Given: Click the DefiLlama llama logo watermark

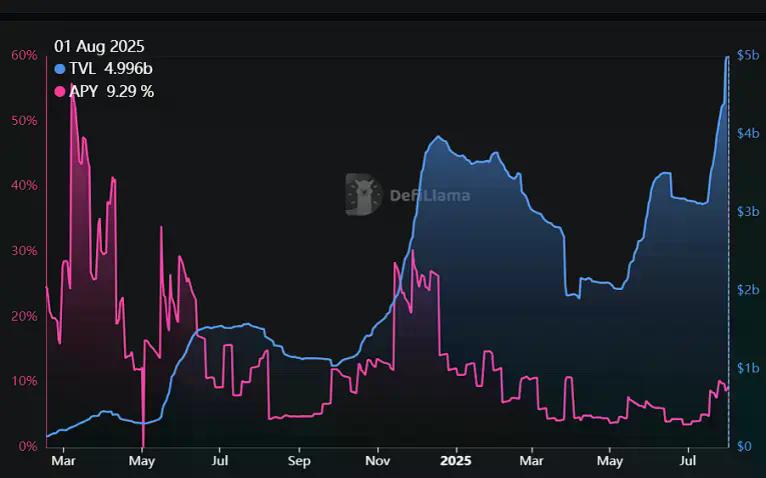Looking at the screenshot, I should [x=364, y=195].
